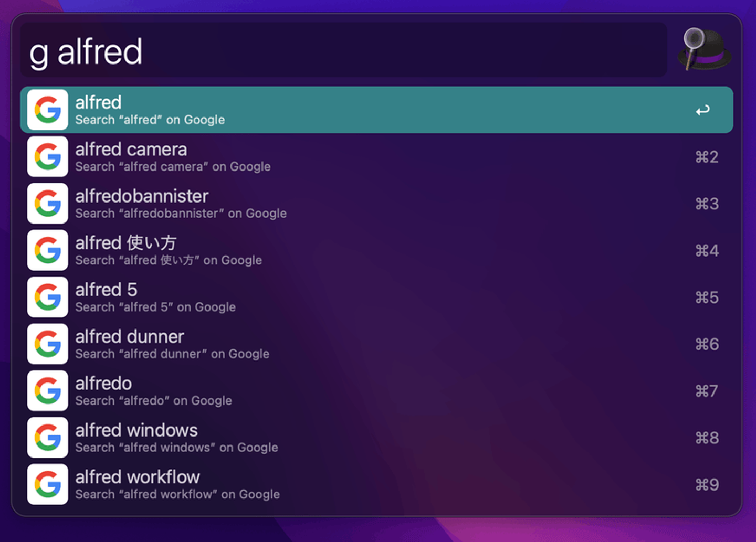Click the ⌘5 shortcut label
Viewport: 756px width, 542px height.
(707, 297)
